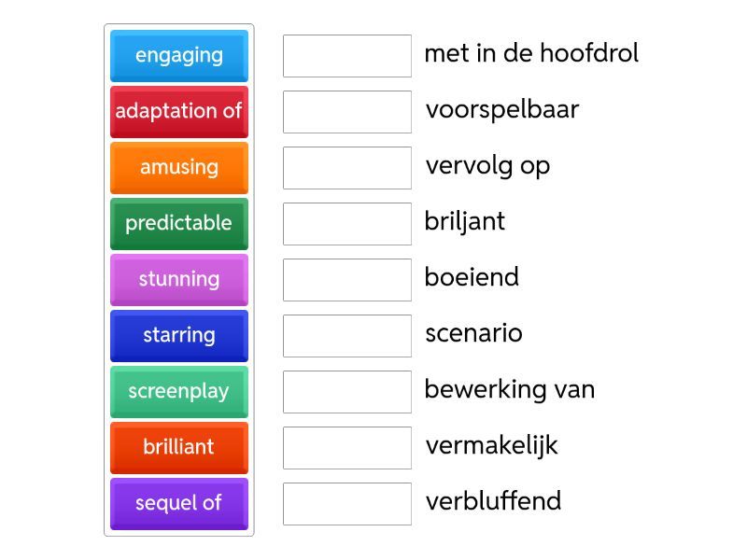Select the empty slot next to 'scenario'

tap(347, 336)
